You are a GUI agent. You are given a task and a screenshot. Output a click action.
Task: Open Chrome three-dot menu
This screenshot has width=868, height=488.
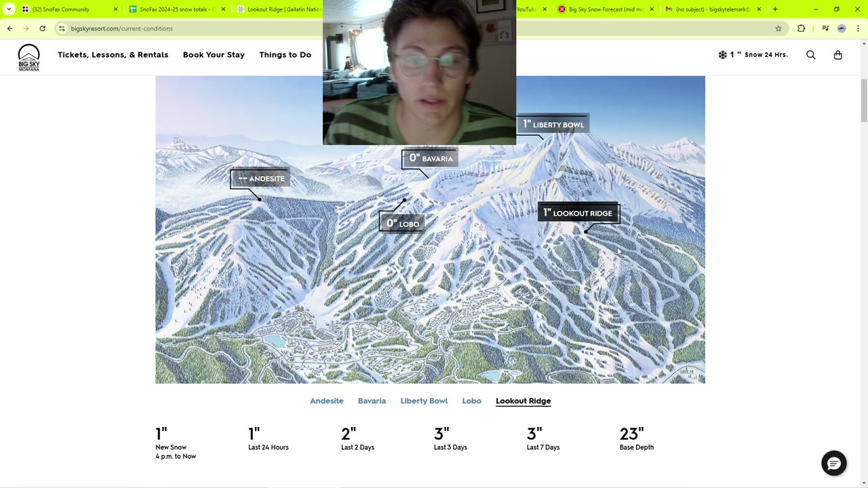[x=858, y=28]
